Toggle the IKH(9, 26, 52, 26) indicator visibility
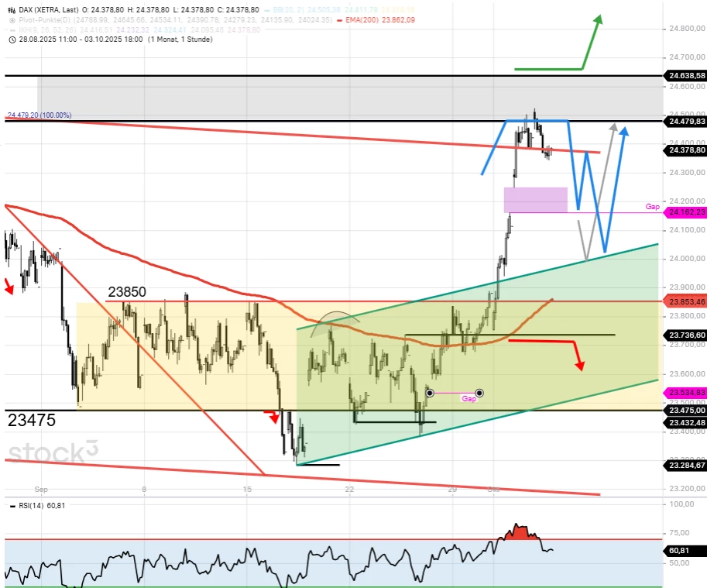 point(12,29)
